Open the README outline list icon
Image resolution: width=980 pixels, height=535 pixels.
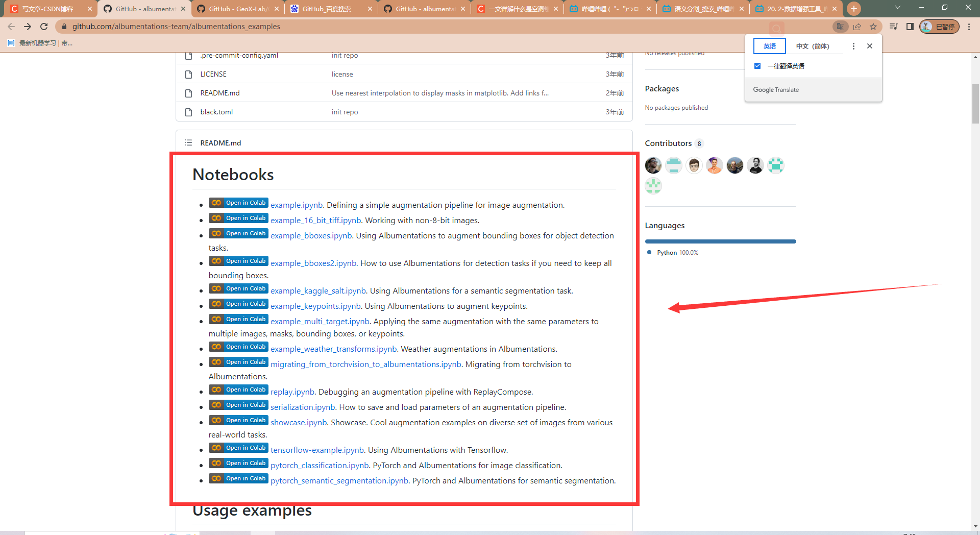tap(188, 143)
